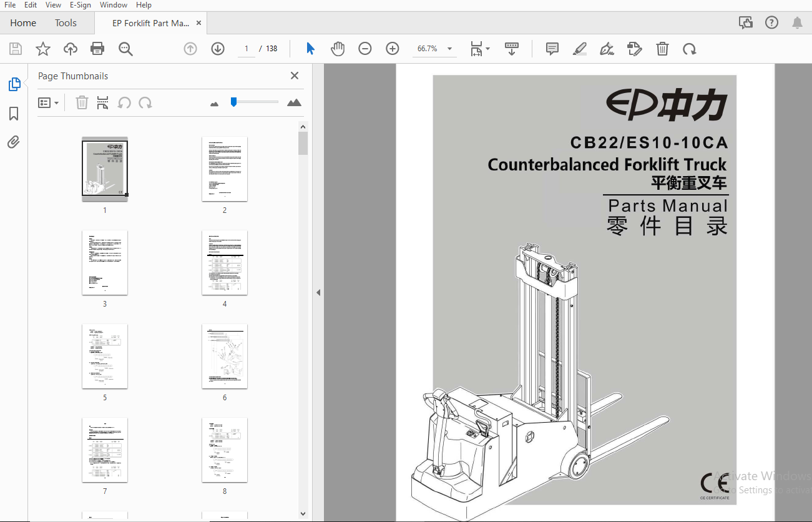The image size is (812, 522).
Task: Activate the Hand pan tool
Action: click(338, 49)
